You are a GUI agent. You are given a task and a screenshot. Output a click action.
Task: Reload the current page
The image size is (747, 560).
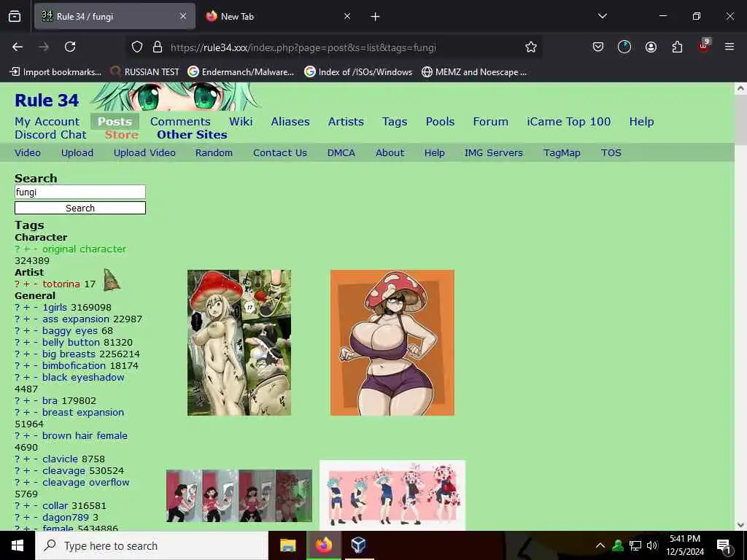70,47
